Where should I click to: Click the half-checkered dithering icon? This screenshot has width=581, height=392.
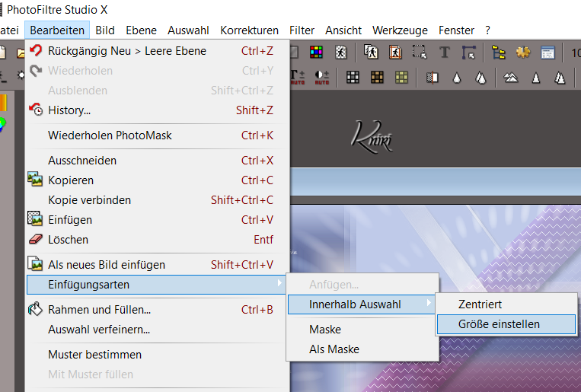tap(433, 78)
